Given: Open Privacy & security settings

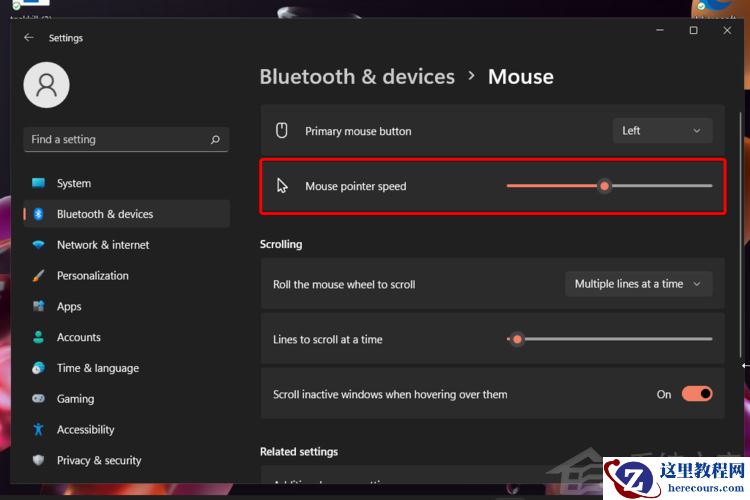Looking at the screenshot, I should (x=126, y=460).
